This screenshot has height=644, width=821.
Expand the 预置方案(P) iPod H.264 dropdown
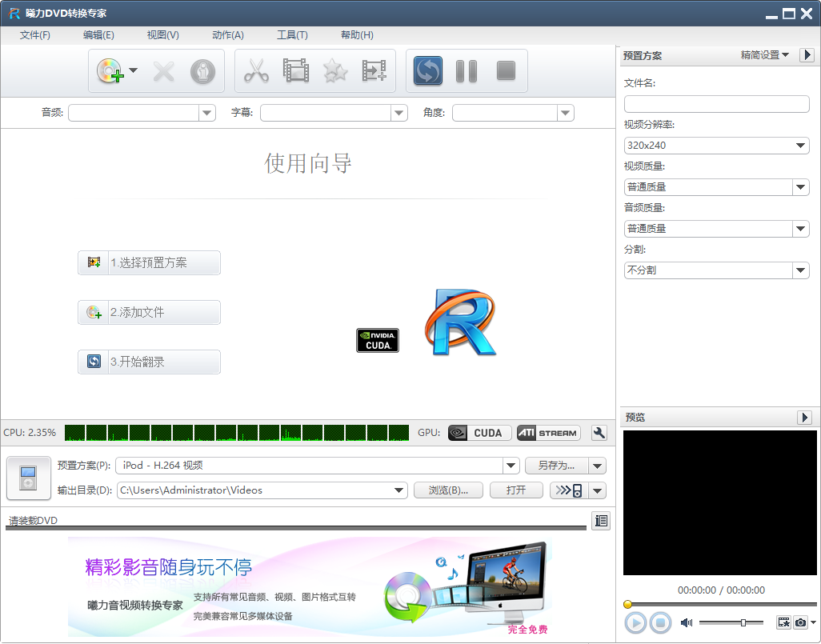[511, 466]
